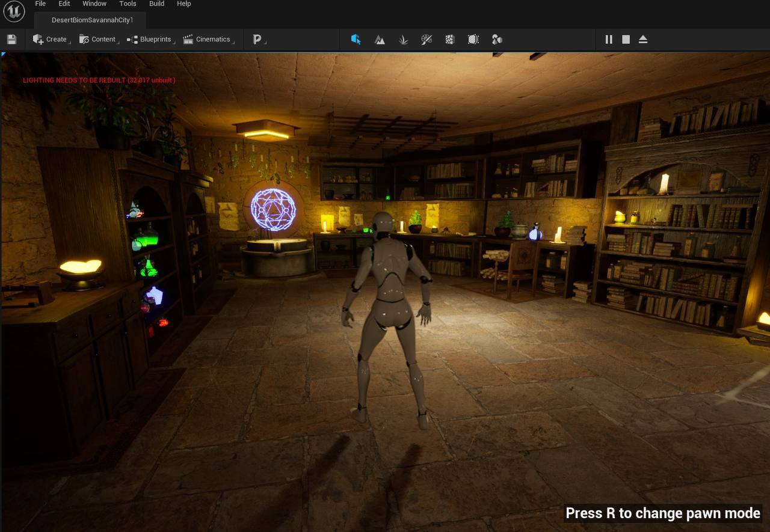
Task: Open the Cinematics dropdown
Action: [x=208, y=39]
